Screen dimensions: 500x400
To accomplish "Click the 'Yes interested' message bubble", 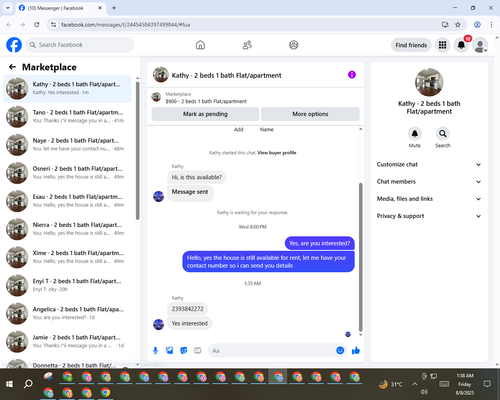I will [190, 323].
